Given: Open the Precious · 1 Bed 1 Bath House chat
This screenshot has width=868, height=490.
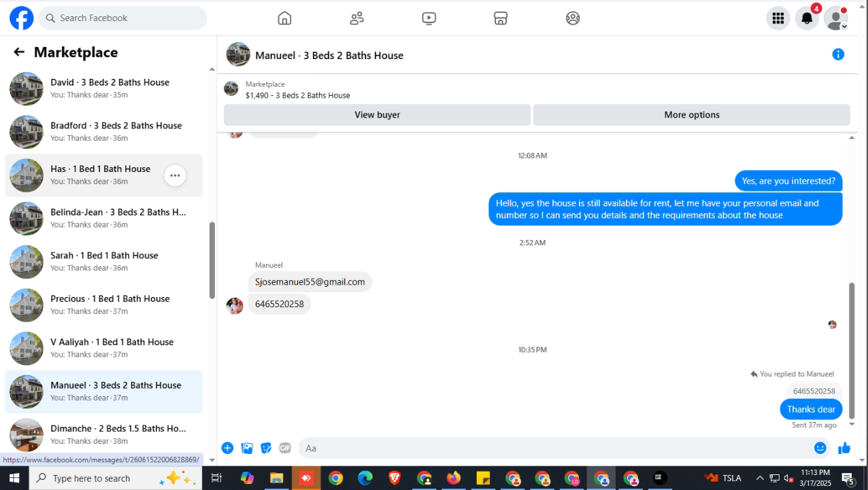Looking at the screenshot, I should pyautogui.click(x=103, y=305).
